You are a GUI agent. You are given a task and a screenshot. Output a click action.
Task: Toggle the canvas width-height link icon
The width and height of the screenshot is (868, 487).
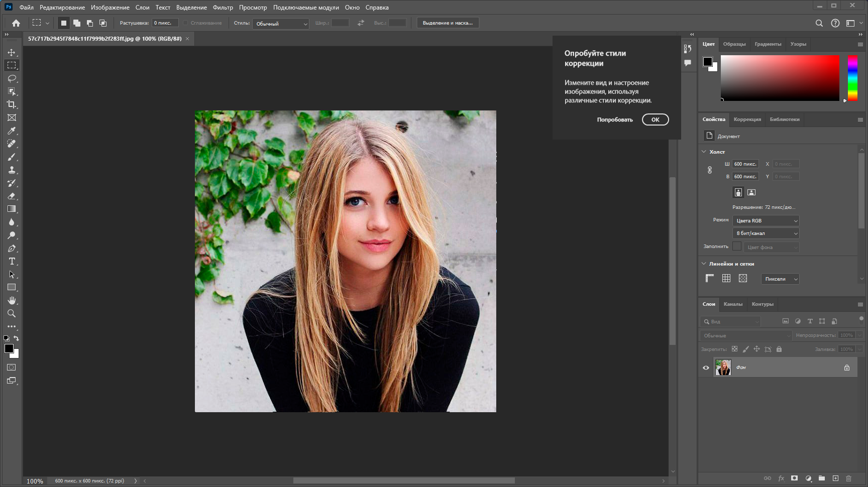tap(710, 170)
